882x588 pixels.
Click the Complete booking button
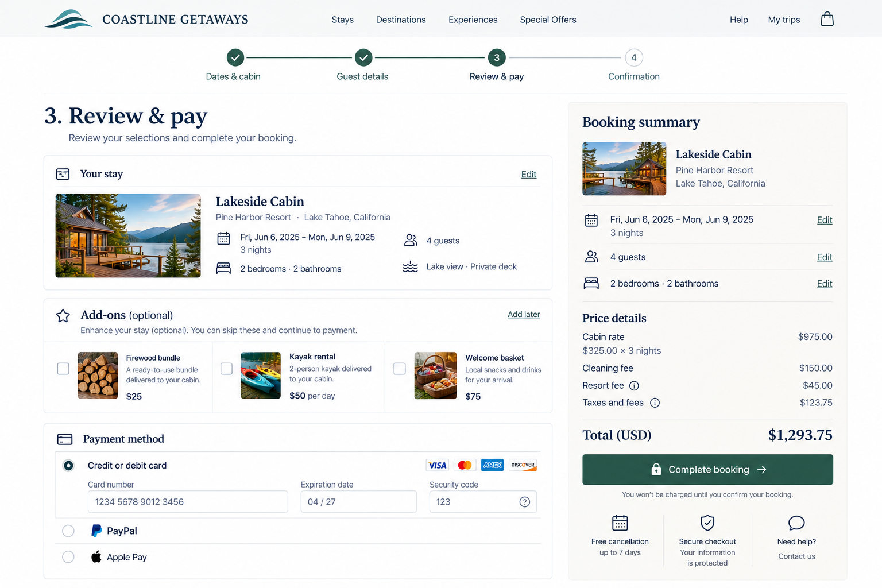[707, 470]
